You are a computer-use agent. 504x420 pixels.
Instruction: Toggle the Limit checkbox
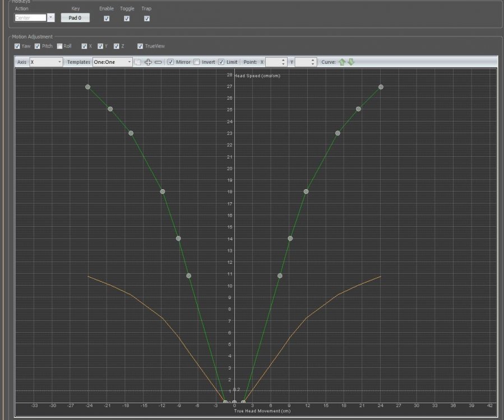point(221,62)
